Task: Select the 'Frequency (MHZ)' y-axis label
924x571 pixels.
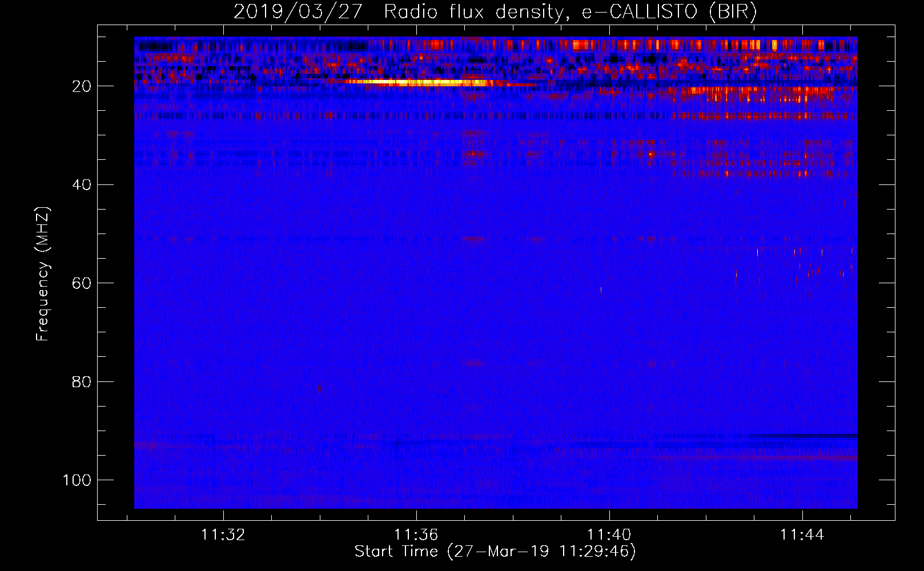Action: tap(43, 274)
